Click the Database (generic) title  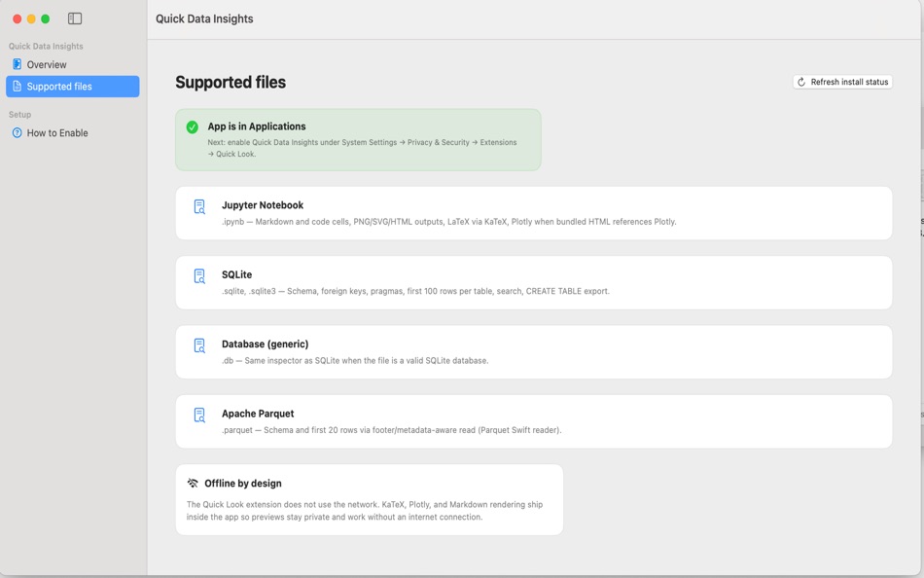(266, 344)
